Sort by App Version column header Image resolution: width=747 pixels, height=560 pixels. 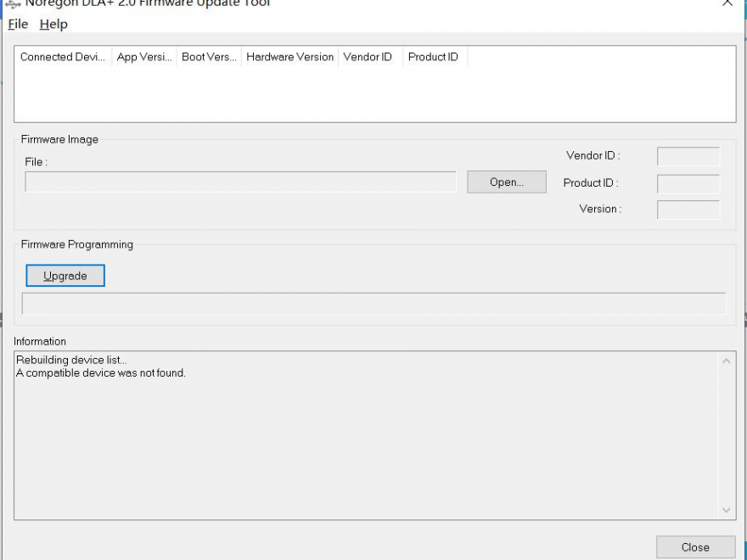tap(144, 57)
